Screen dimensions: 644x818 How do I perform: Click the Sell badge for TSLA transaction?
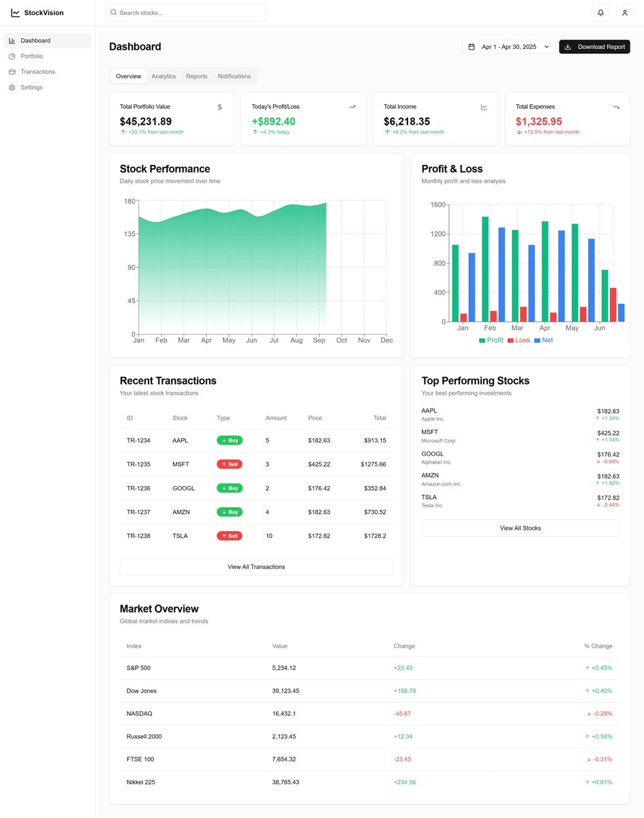[230, 536]
